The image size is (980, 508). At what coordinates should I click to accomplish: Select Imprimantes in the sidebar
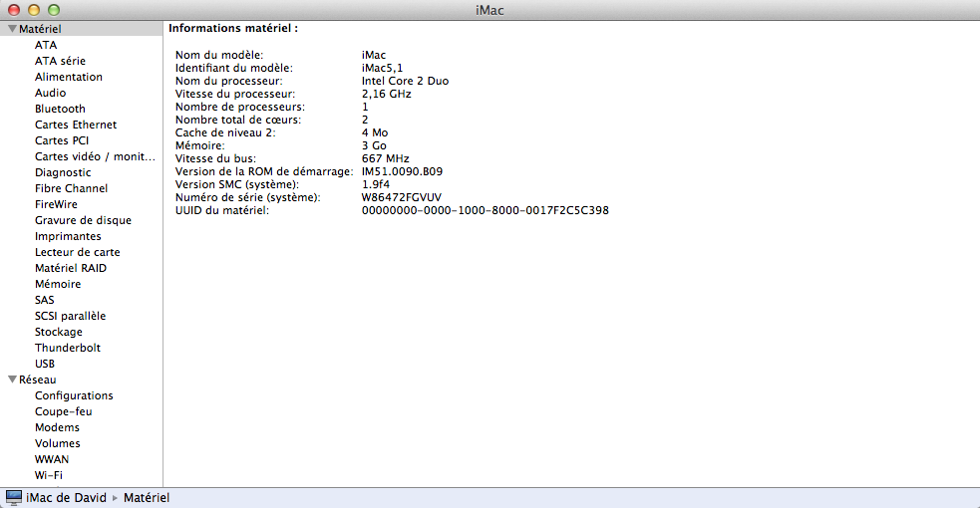coord(68,236)
